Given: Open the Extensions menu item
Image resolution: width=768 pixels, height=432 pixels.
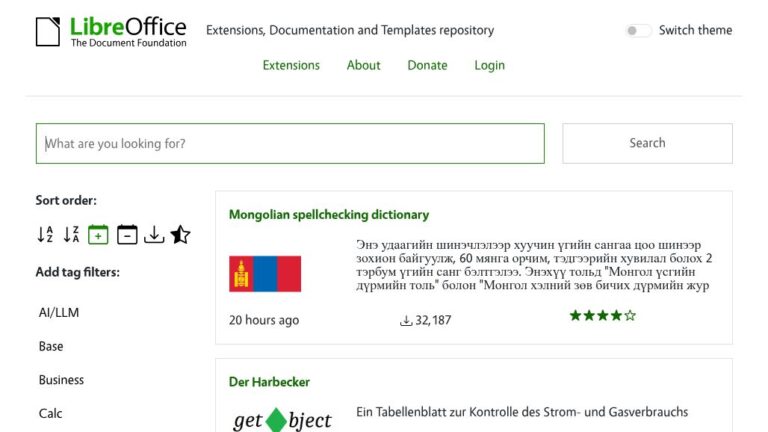Looking at the screenshot, I should (291, 65).
